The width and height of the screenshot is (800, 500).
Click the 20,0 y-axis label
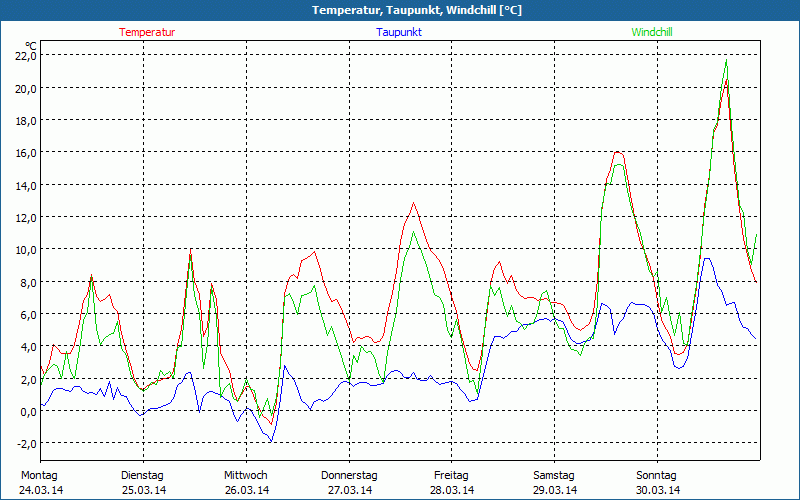pyautogui.click(x=27, y=88)
